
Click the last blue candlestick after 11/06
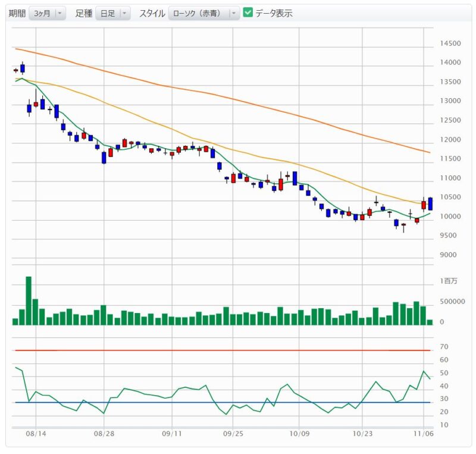pos(430,203)
